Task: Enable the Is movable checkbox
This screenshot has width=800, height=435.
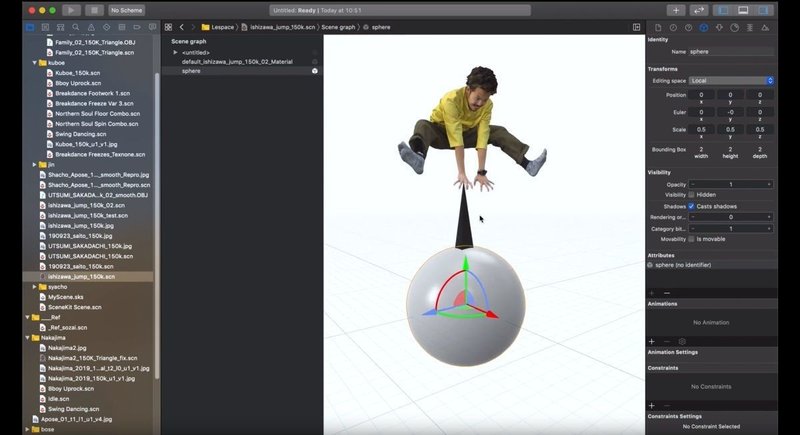Action: click(691, 239)
